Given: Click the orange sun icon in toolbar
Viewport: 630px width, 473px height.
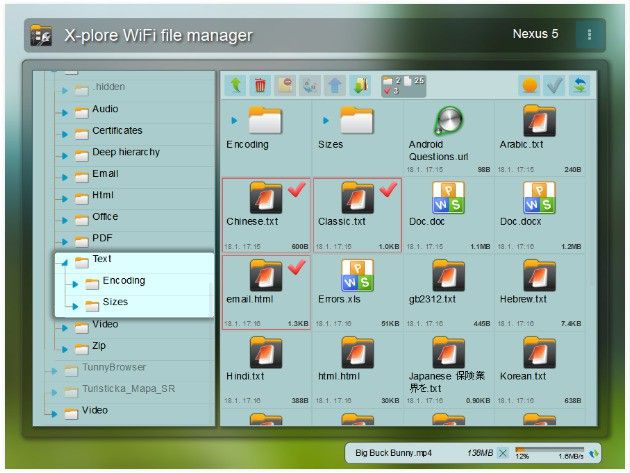Looking at the screenshot, I should 529,85.
